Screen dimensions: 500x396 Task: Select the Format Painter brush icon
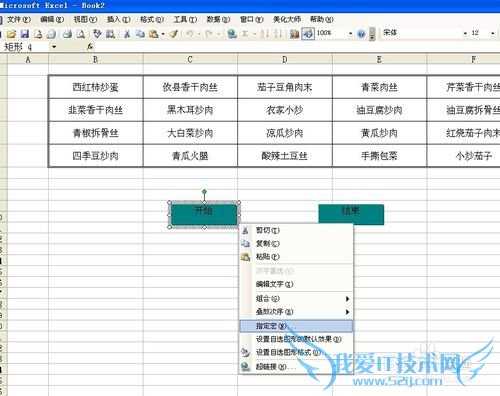coord(173,34)
